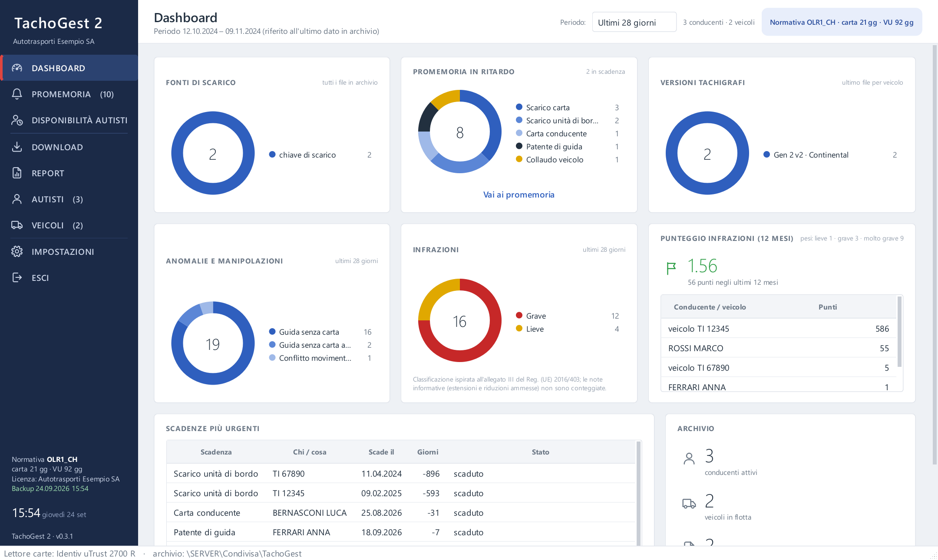This screenshot has width=938, height=560.
Task: Click the Autisti person icon in sidebar
Action: 17,199
